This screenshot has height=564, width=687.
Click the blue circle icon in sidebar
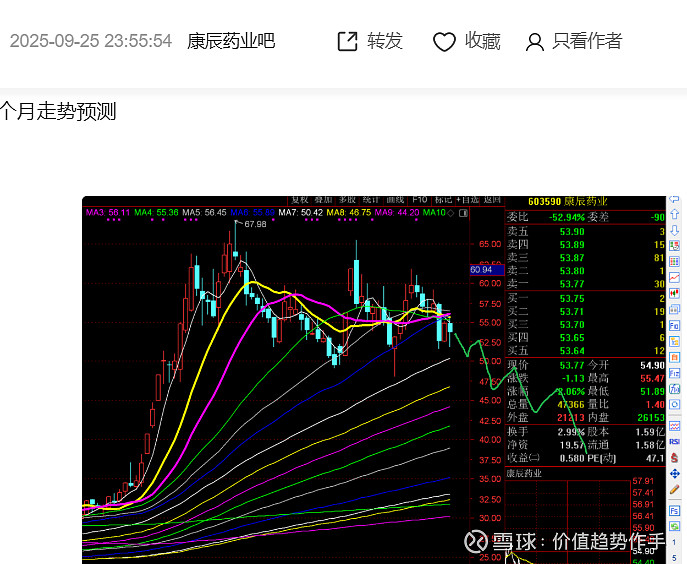(674, 405)
